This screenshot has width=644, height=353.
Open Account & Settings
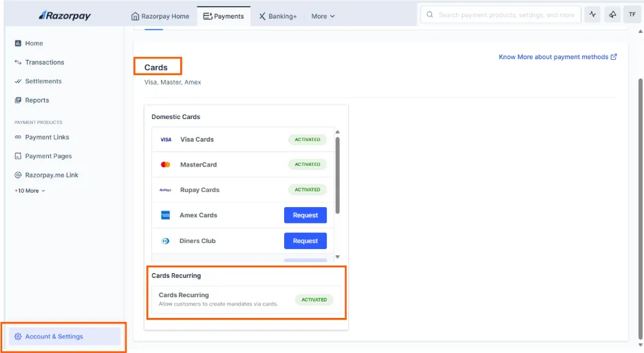[x=65, y=336]
